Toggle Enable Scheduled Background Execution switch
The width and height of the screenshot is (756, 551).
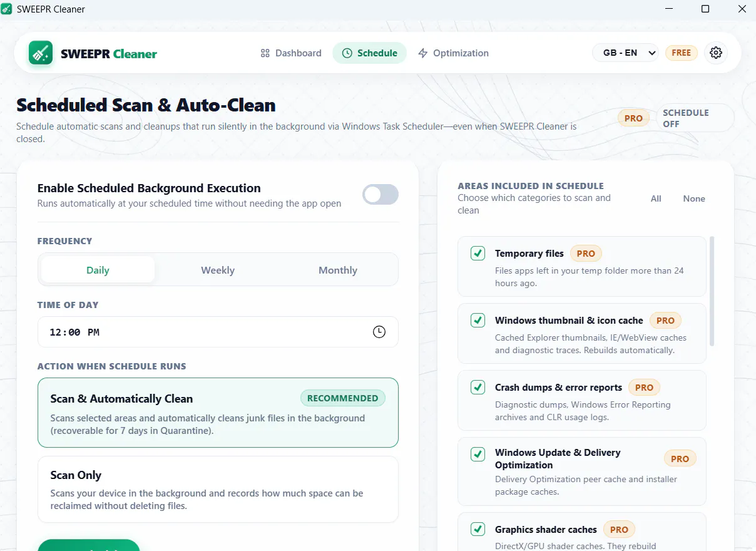(381, 195)
